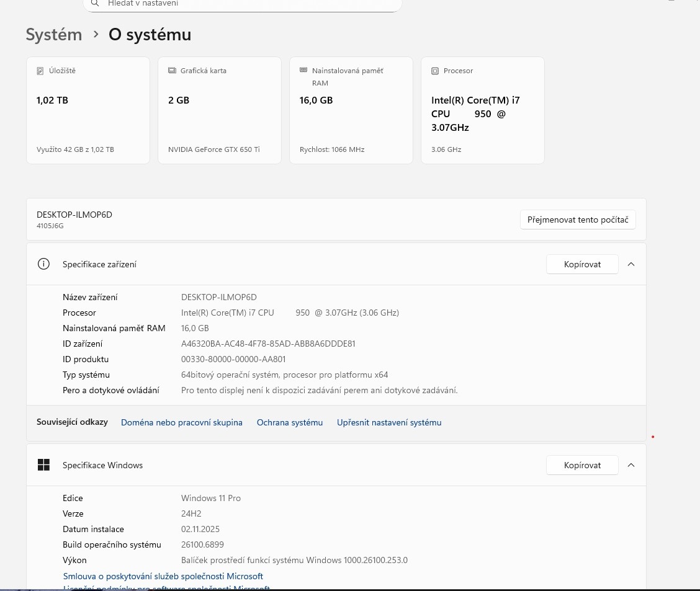Image resolution: width=700 pixels, height=591 pixels.
Task: Click the Úložiště storage icon
Action: [x=40, y=71]
